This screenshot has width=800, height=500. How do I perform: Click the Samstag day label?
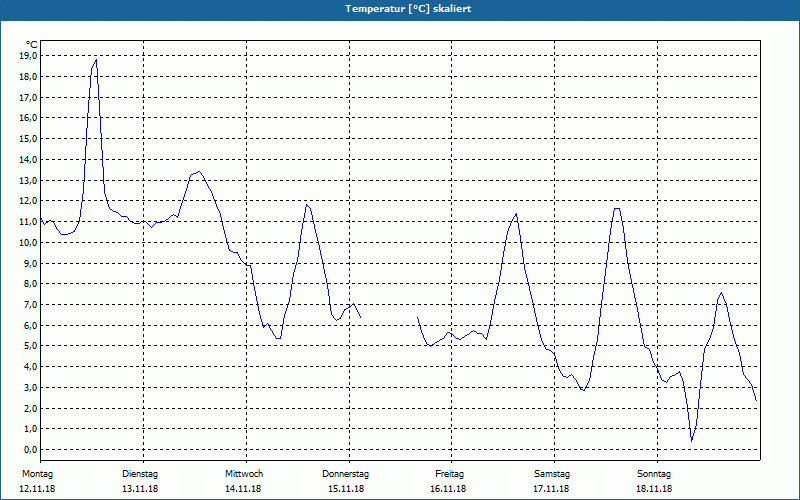(x=552, y=474)
